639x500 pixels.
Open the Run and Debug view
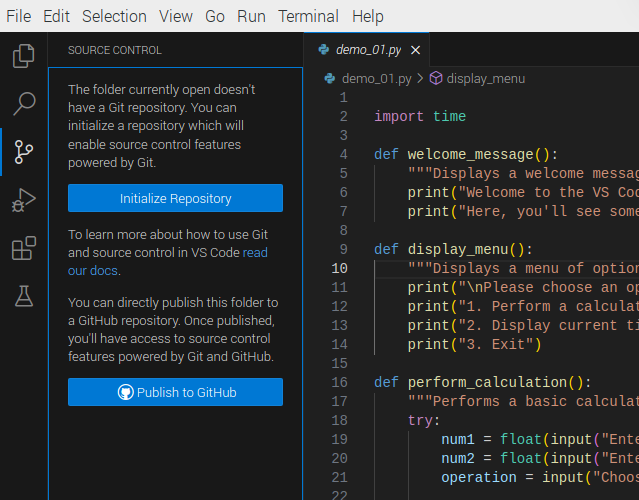coord(24,200)
